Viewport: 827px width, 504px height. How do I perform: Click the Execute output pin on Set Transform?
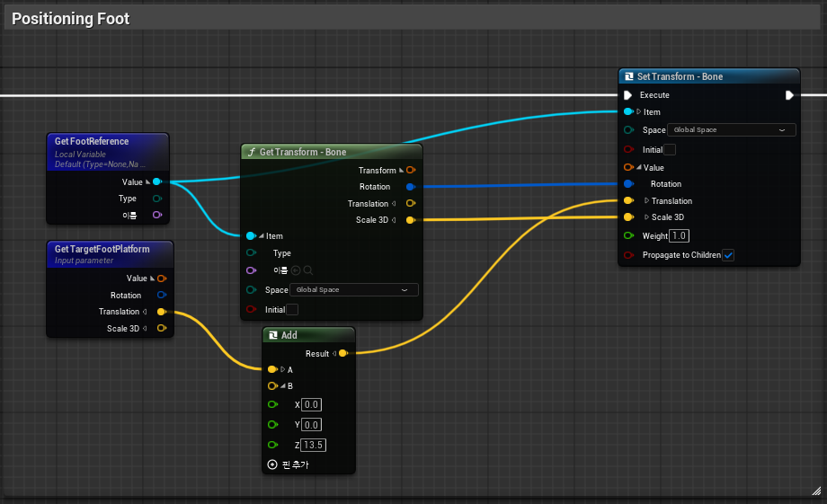tap(789, 95)
